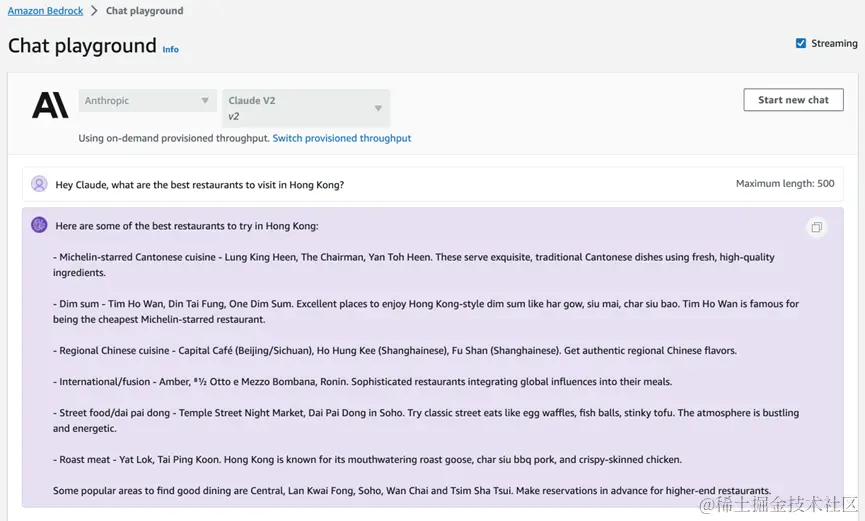Viewport: 865px width, 521px height.
Task: Click the Dim sum paragraph
Action: [x=426, y=311]
